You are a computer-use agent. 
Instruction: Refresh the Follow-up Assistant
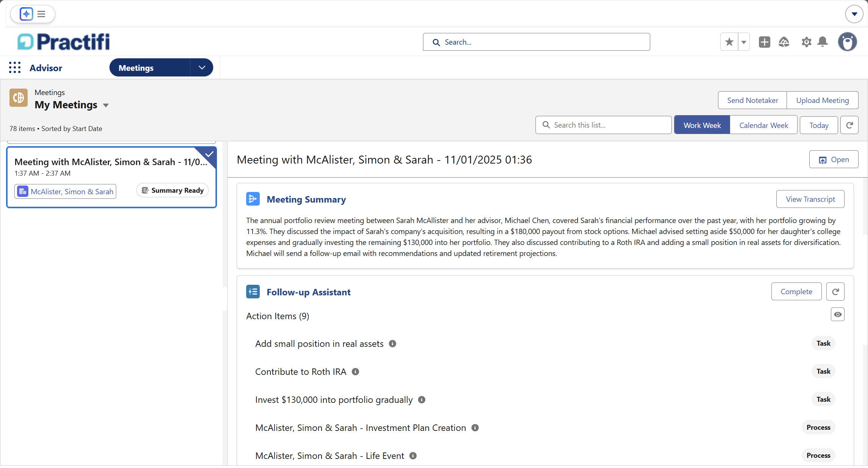[x=835, y=292]
